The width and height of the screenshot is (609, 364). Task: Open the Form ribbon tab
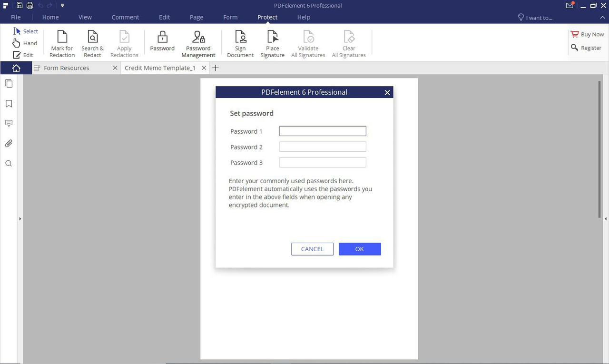(x=230, y=17)
